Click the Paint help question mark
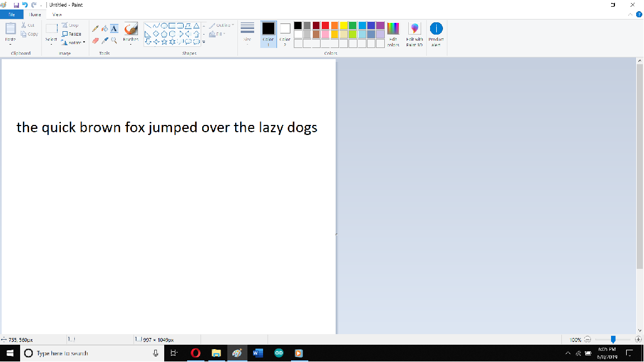Screen dimensions: 644x362 click(x=639, y=15)
